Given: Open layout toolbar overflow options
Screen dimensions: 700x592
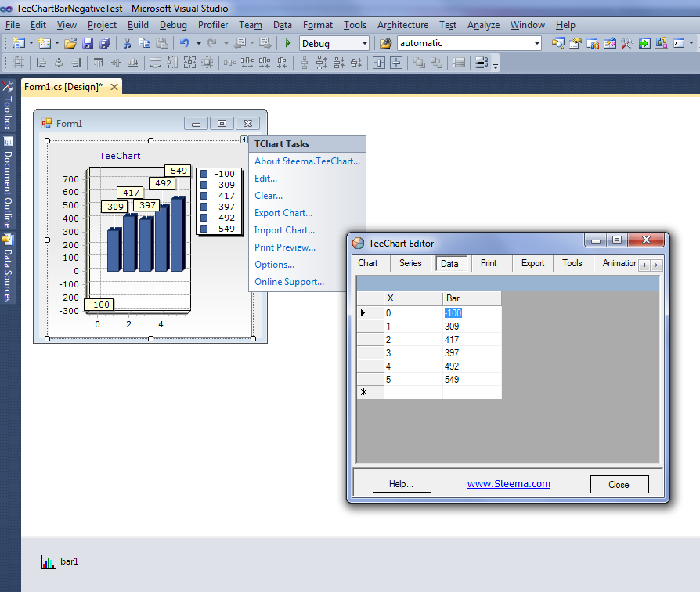Looking at the screenshot, I should [496, 65].
